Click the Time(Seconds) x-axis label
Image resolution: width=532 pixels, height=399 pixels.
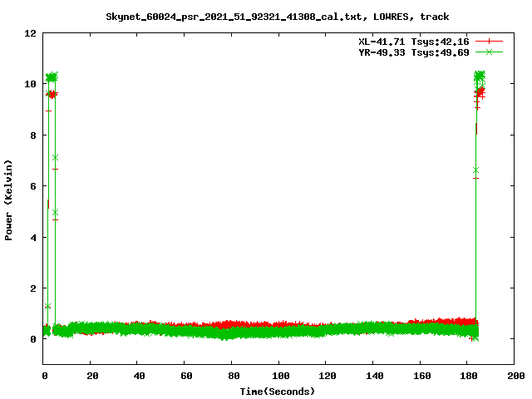[277, 392]
